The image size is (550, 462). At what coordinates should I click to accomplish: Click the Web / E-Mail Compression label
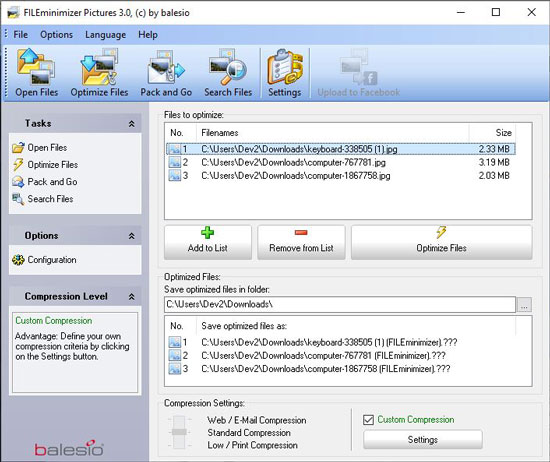pos(256,420)
